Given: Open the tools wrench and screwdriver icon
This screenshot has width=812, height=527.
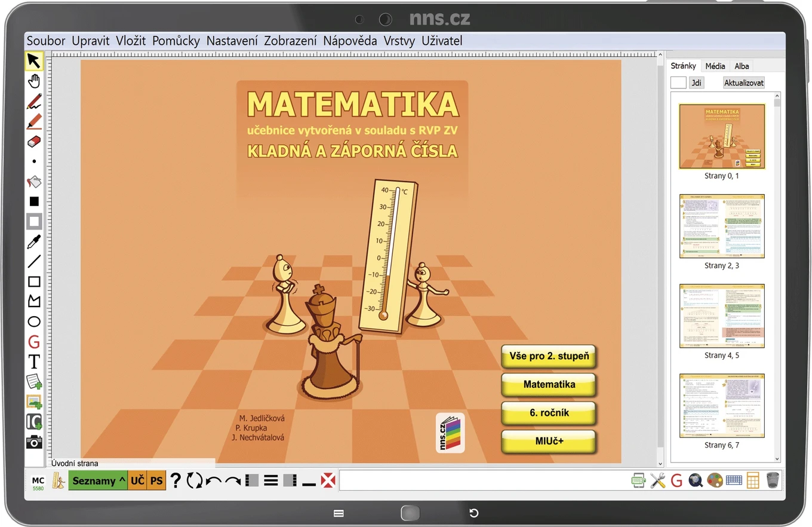Looking at the screenshot, I should click(657, 480).
